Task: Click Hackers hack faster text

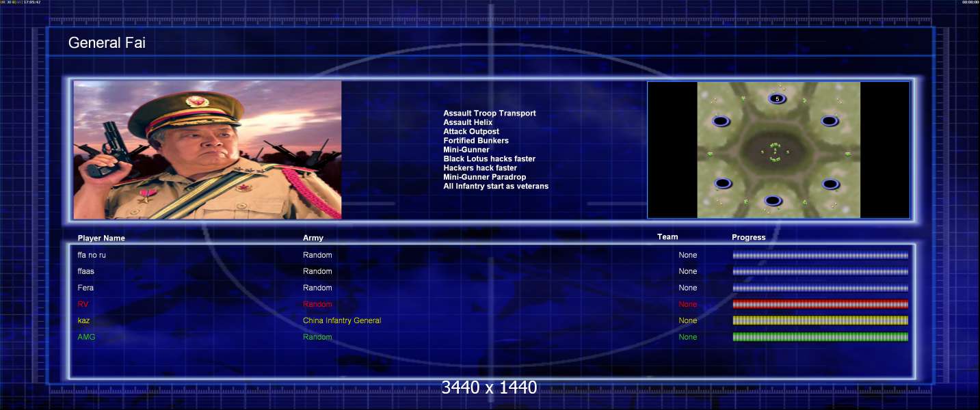Action: pos(480,167)
